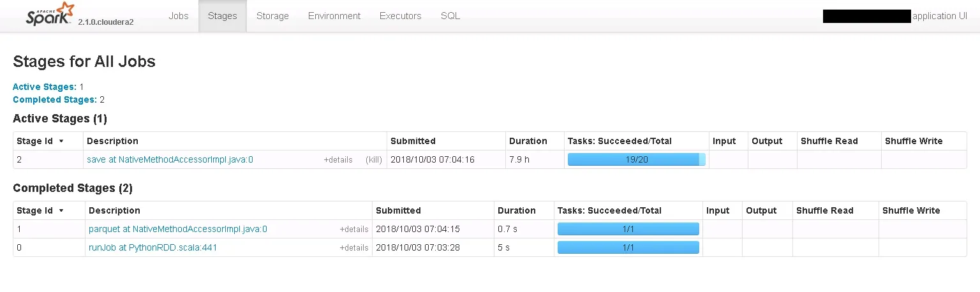Open the Environment tab
This screenshot has height=292, width=980.
334,16
